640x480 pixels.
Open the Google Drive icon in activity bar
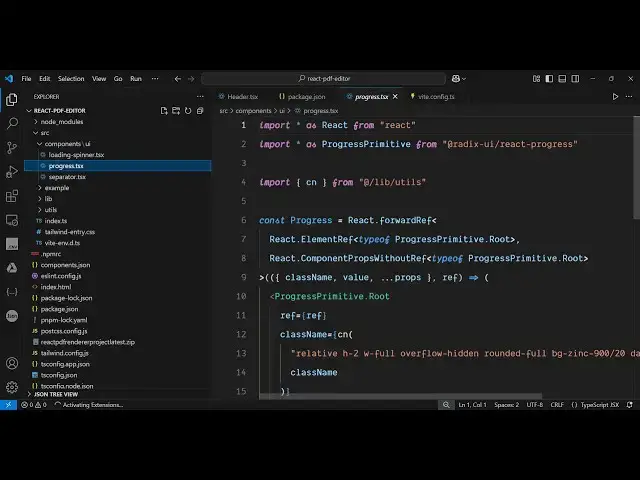pyautogui.click(x=12, y=268)
